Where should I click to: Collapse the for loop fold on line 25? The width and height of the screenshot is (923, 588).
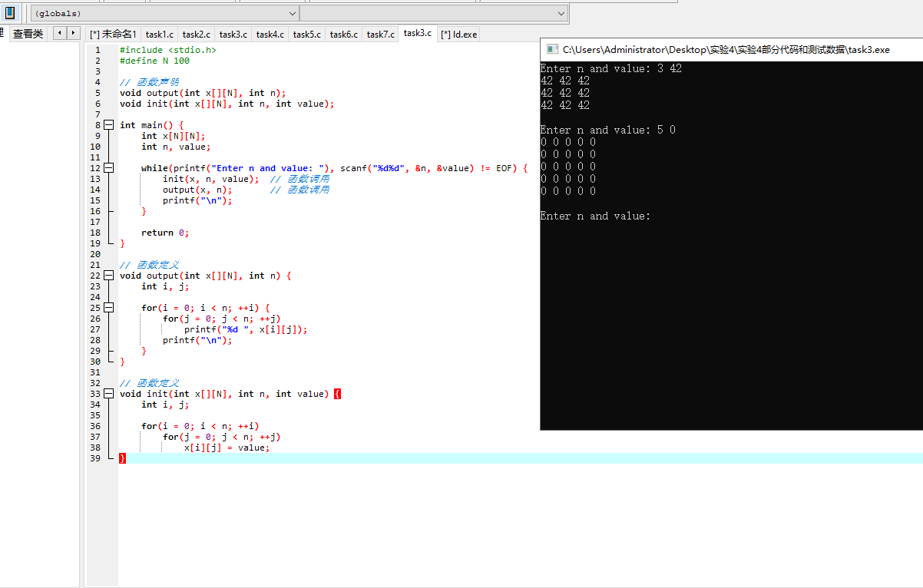[108, 308]
